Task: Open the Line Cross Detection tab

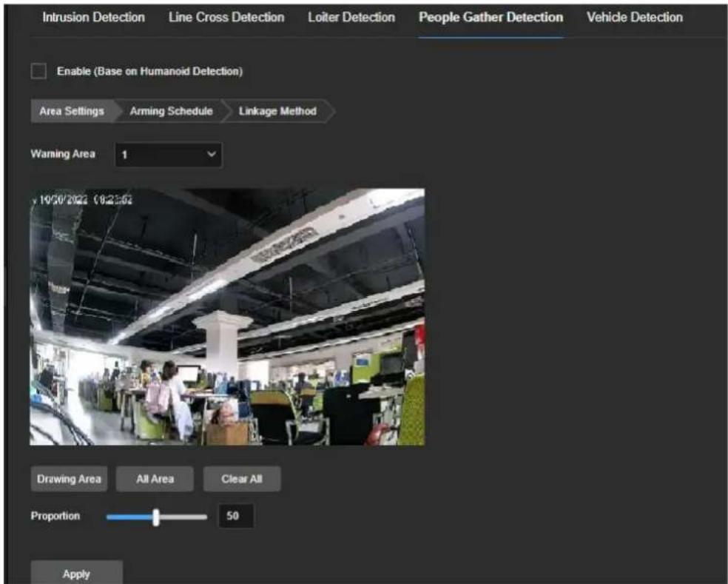Action: click(226, 17)
